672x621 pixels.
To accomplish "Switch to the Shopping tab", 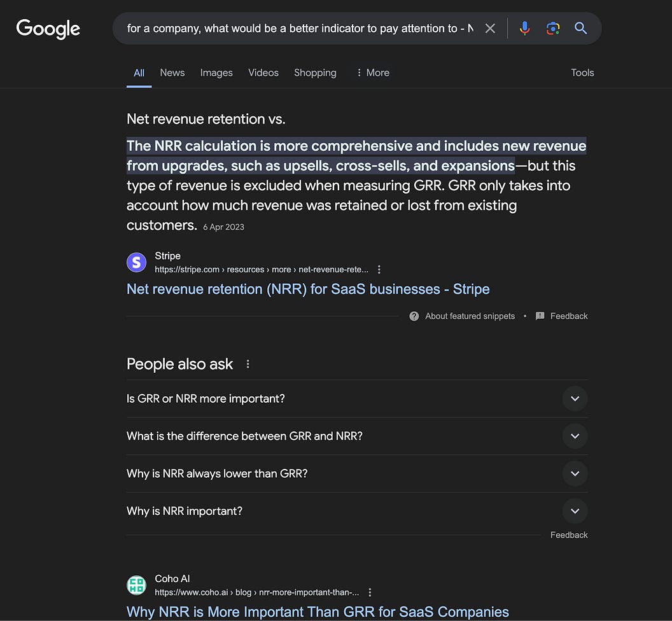I will (315, 73).
